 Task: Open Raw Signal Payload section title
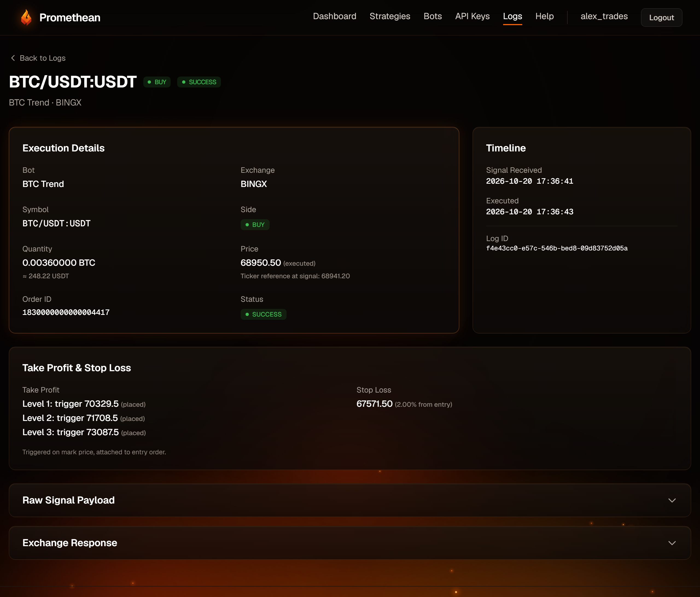[69, 500]
